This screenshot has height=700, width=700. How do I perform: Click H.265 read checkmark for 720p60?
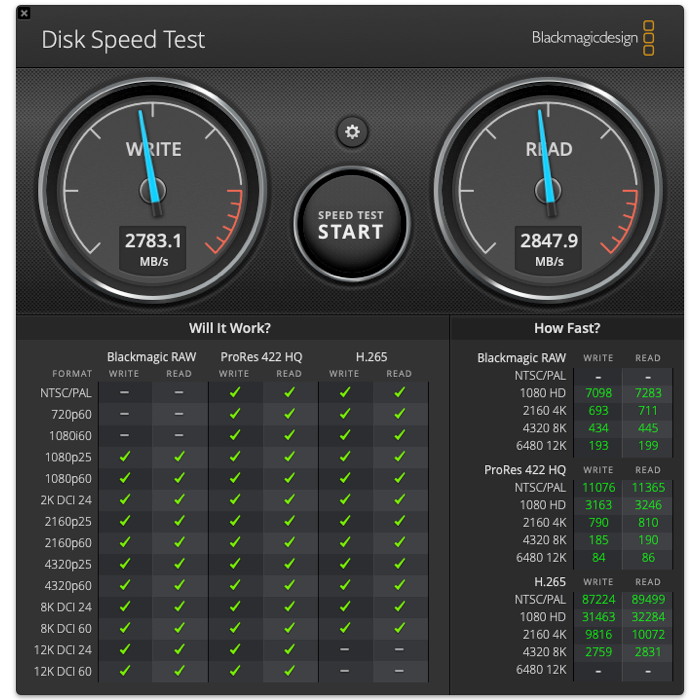tap(399, 414)
